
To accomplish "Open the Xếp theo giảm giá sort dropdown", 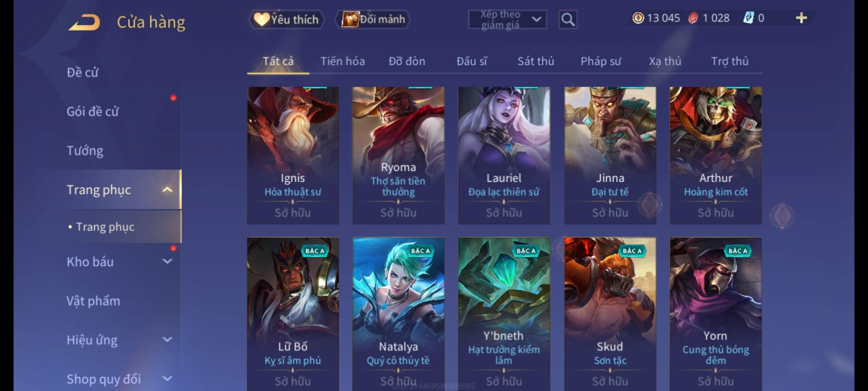I will (x=507, y=20).
